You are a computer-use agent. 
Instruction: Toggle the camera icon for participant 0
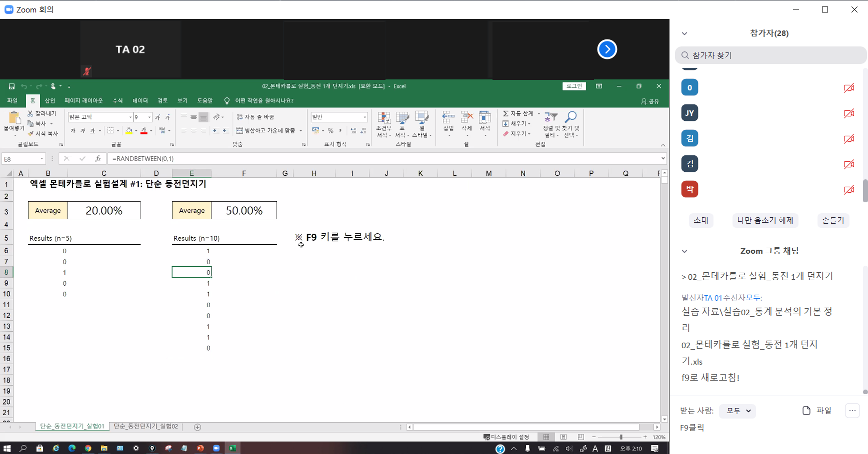pos(848,88)
